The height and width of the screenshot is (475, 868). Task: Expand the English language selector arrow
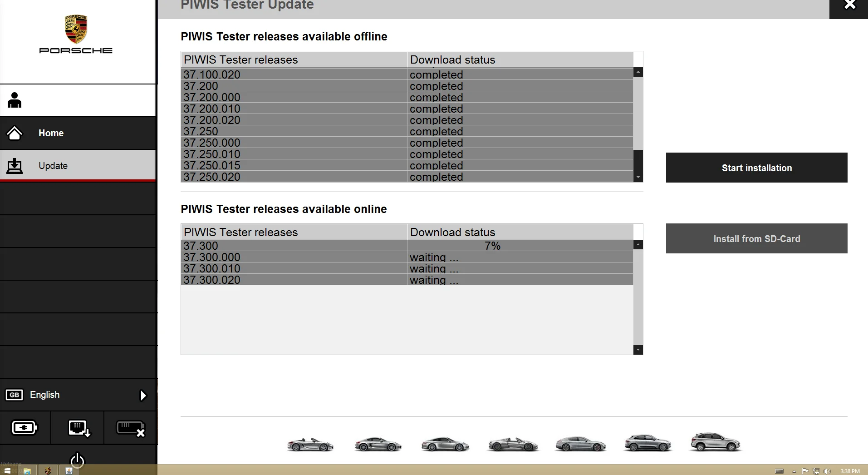pyautogui.click(x=143, y=396)
